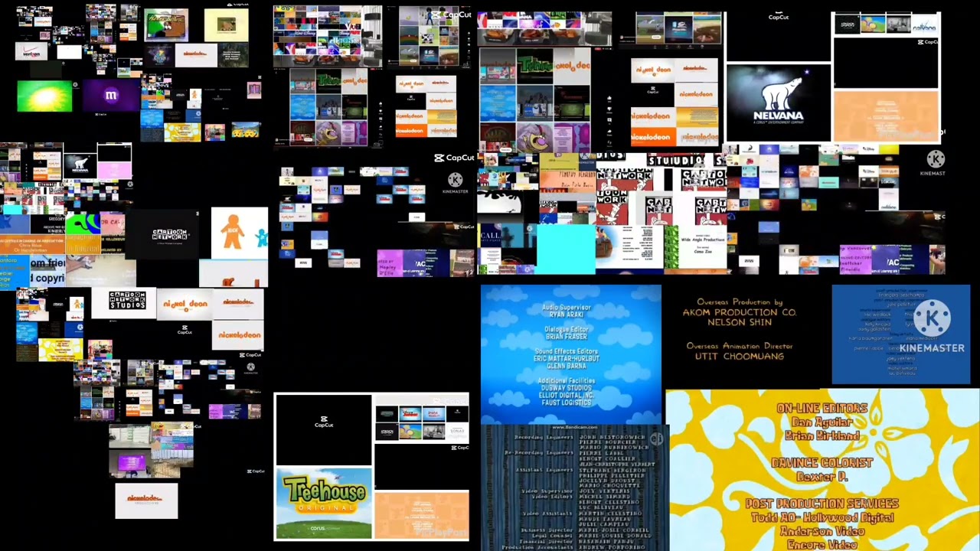This screenshot has height=551, width=980.
Task: Click the "Overseas Animation Director" line
Action: [x=740, y=346]
